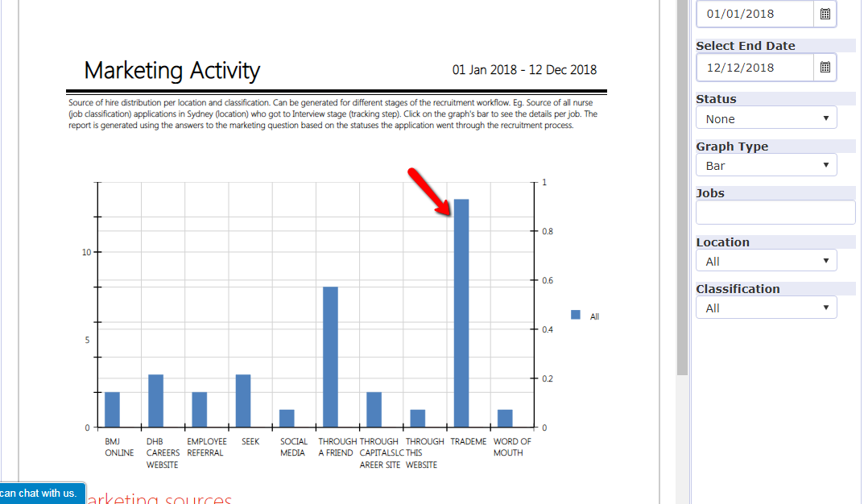This screenshot has width=864, height=504.
Task: Click the end date field showing 12/12/2018
Action: (755, 67)
